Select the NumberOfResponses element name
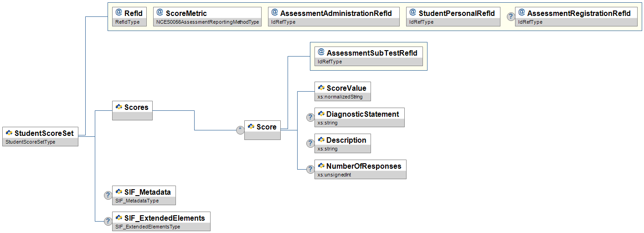The width and height of the screenshot is (644, 233). [x=364, y=166]
